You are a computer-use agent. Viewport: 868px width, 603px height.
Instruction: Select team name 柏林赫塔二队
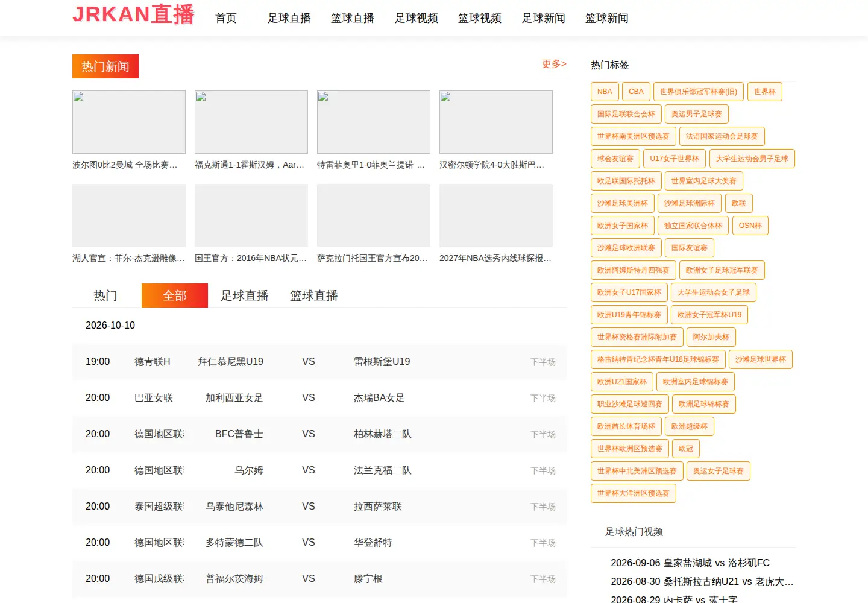pos(383,434)
